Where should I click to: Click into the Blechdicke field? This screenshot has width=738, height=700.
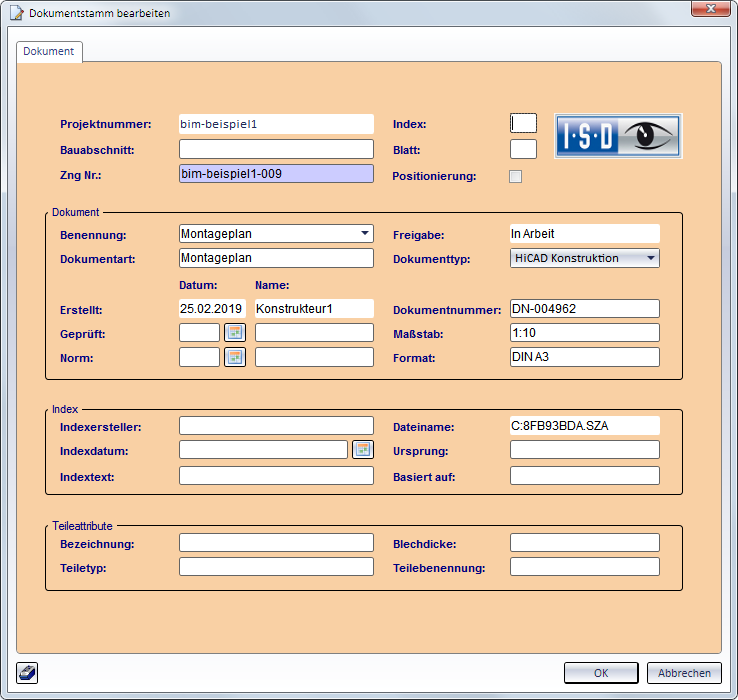tap(584, 543)
